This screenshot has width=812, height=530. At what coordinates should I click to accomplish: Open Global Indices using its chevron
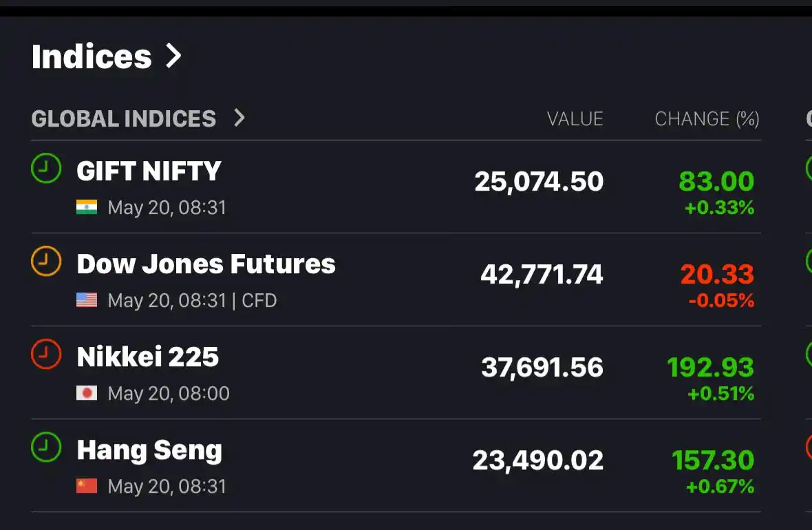tap(239, 118)
